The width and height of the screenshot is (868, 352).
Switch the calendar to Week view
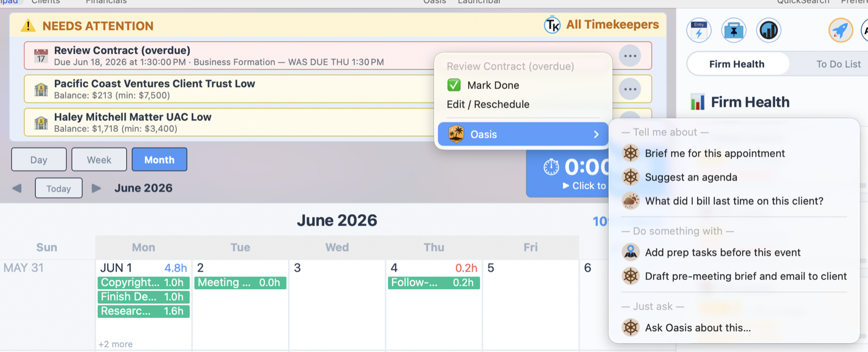[x=99, y=159]
